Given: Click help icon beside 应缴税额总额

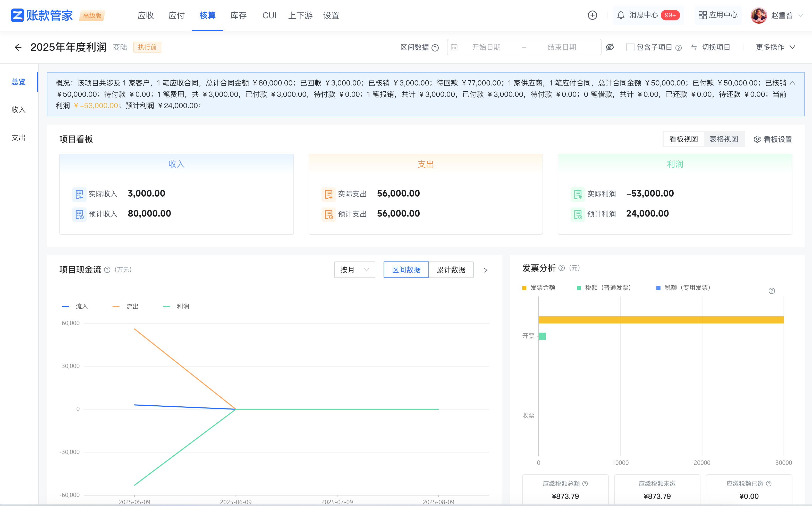Looking at the screenshot, I should click(585, 484).
